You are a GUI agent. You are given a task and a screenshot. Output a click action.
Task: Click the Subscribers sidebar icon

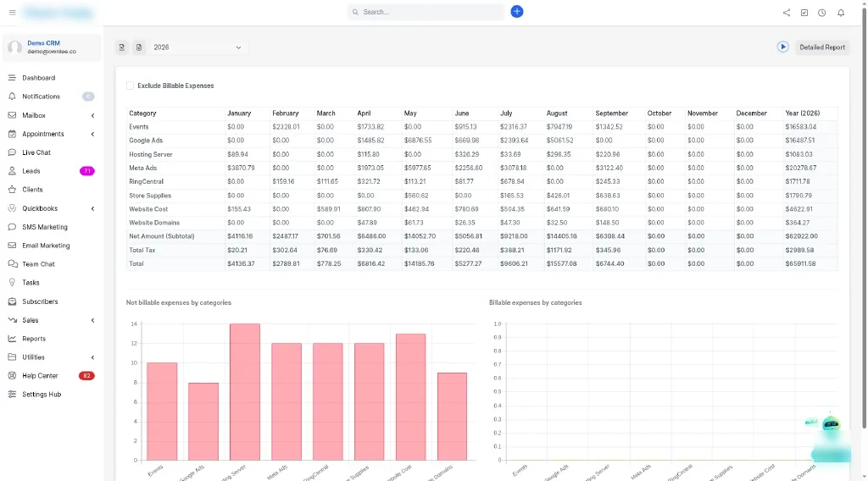point(12,301)
